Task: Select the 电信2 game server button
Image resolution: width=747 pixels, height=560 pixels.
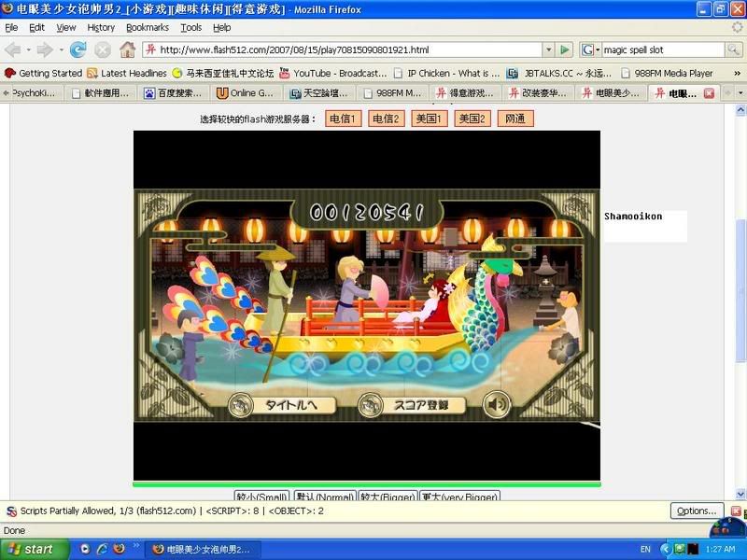Action: [x=386, y=119]
